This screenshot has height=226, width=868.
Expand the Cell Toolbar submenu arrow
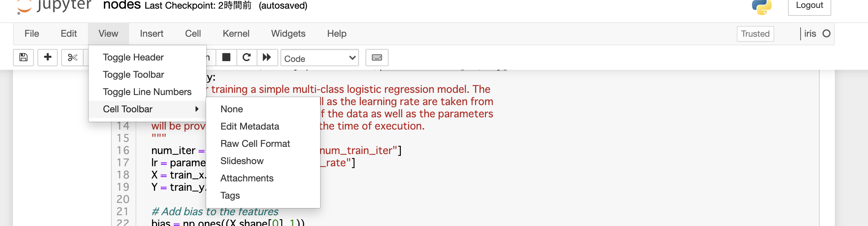(x=197, y=109)
